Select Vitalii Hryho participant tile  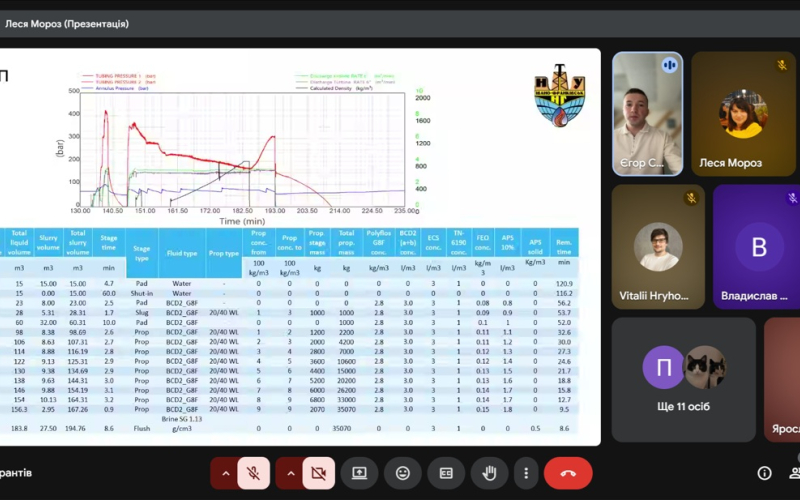(x=657, y=245)
